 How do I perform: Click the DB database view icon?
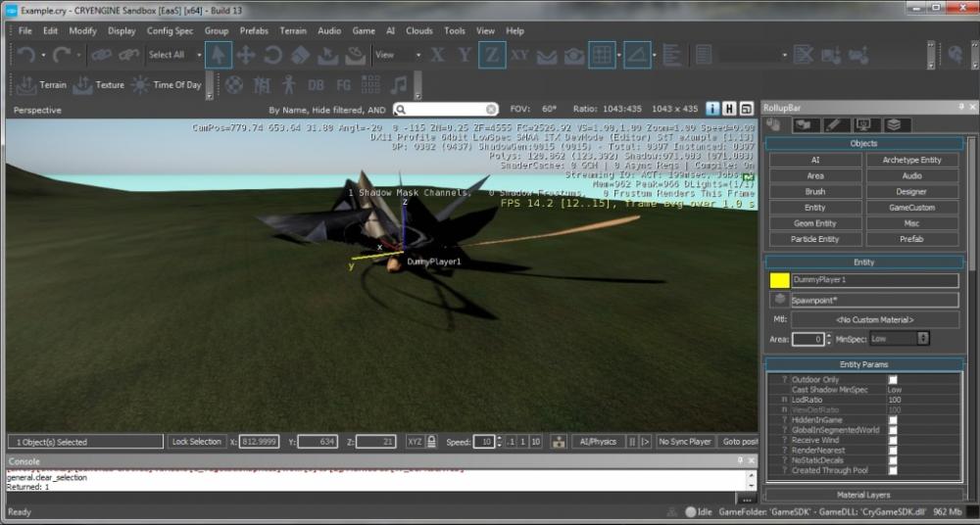316,85
